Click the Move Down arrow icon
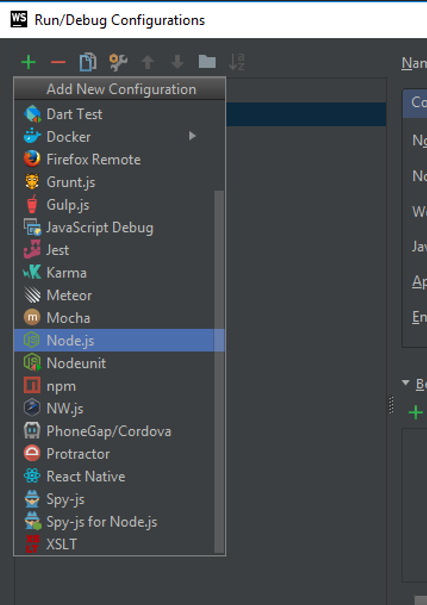Viewport: 427px width, 605px height. (x=177, y=62)
